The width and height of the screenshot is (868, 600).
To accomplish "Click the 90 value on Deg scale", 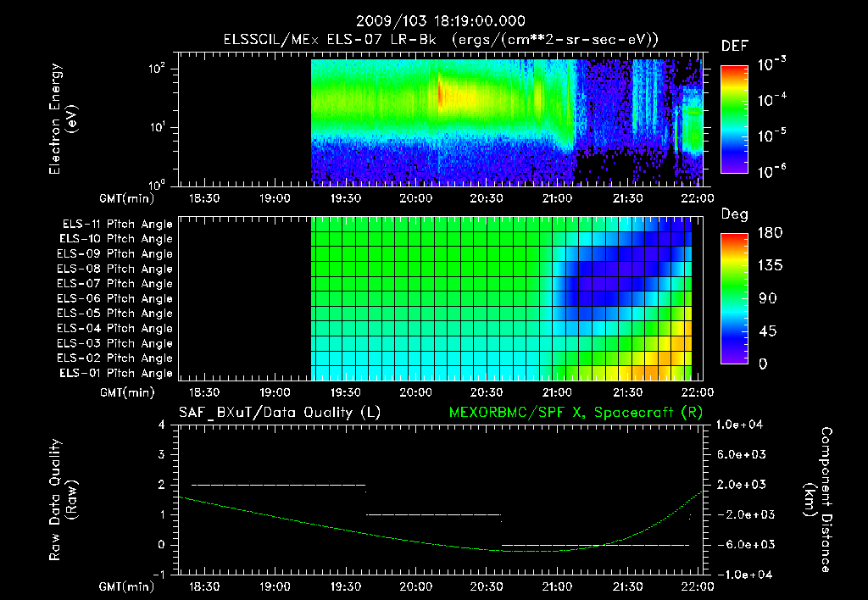I will [768, 298].
